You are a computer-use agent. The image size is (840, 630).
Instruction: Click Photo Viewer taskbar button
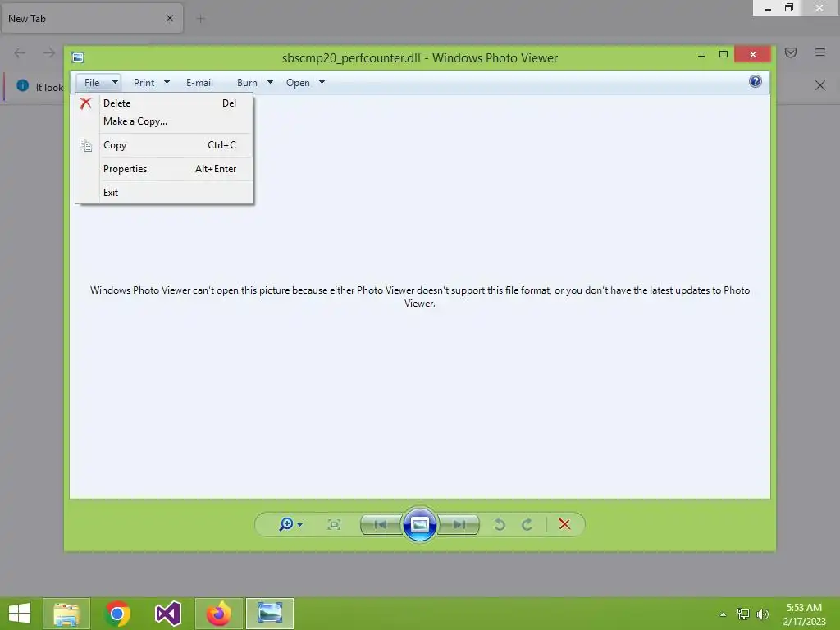[269, 614]
